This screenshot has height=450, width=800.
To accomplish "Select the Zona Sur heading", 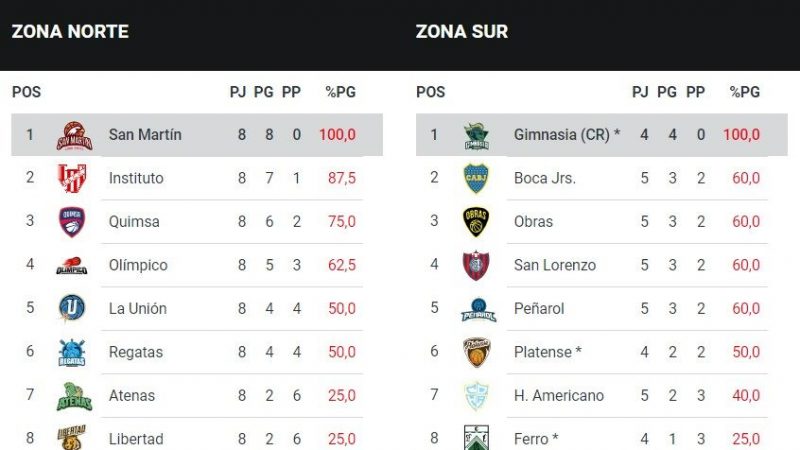I will 462,31.
